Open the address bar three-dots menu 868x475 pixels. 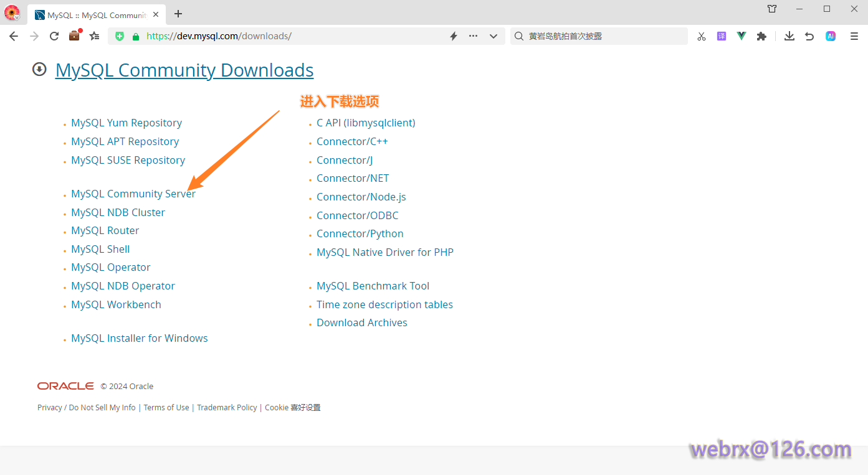(x=474, y=36)
